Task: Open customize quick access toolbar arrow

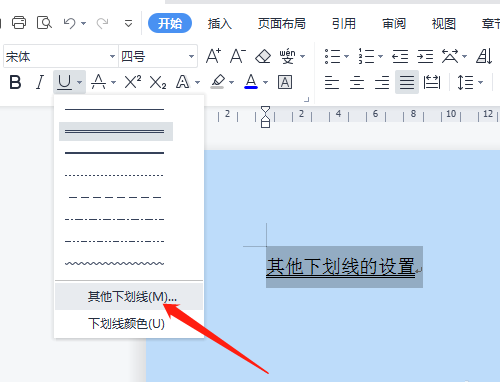Action: 128,23
